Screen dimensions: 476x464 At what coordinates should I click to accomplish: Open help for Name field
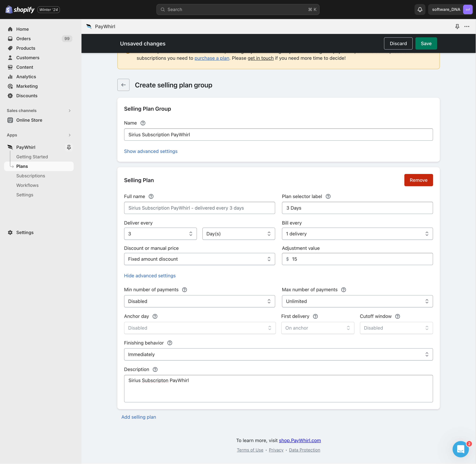(x=143, y=123)
